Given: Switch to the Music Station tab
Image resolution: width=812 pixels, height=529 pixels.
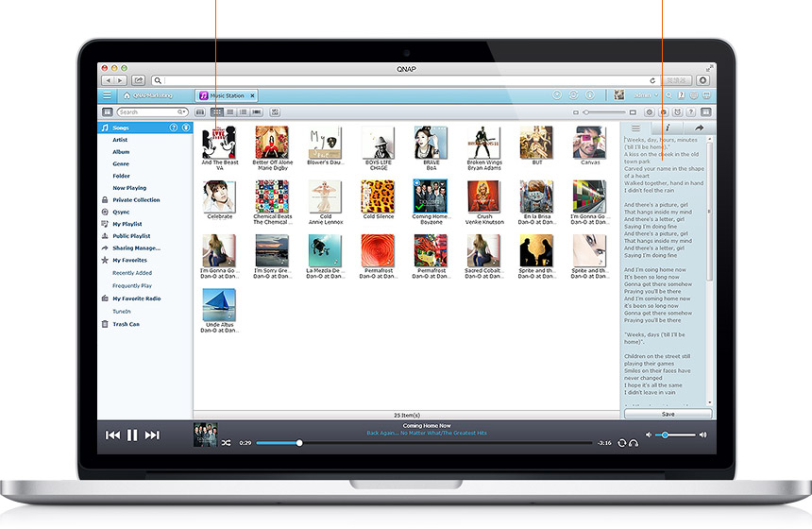Looking at the screenshot, I should (x=227, y=95).
